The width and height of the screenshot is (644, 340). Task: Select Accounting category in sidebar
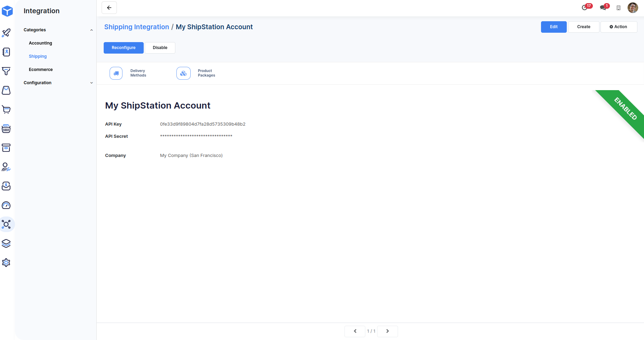[40, 43]
